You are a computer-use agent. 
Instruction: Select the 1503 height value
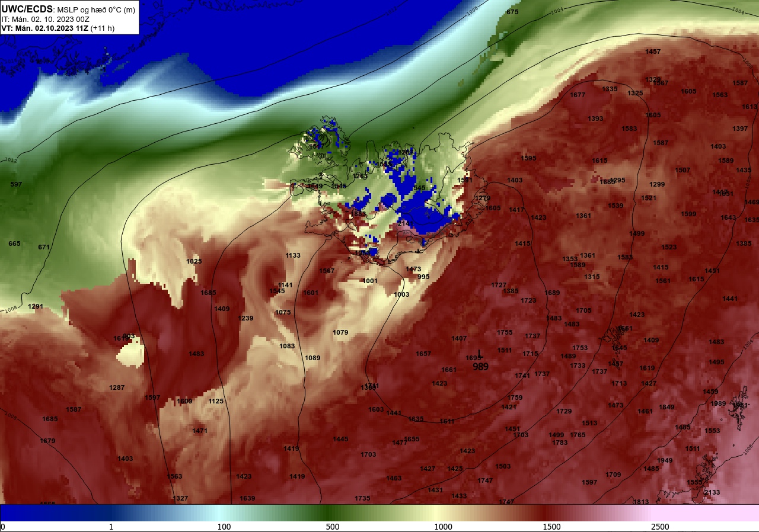point(503,466)
